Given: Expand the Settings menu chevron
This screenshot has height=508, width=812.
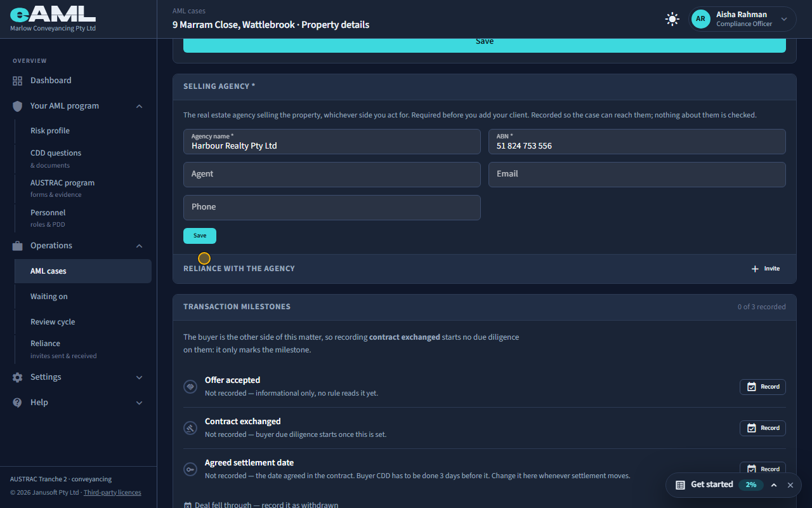Looking at the screenshot, I should 140,377.
